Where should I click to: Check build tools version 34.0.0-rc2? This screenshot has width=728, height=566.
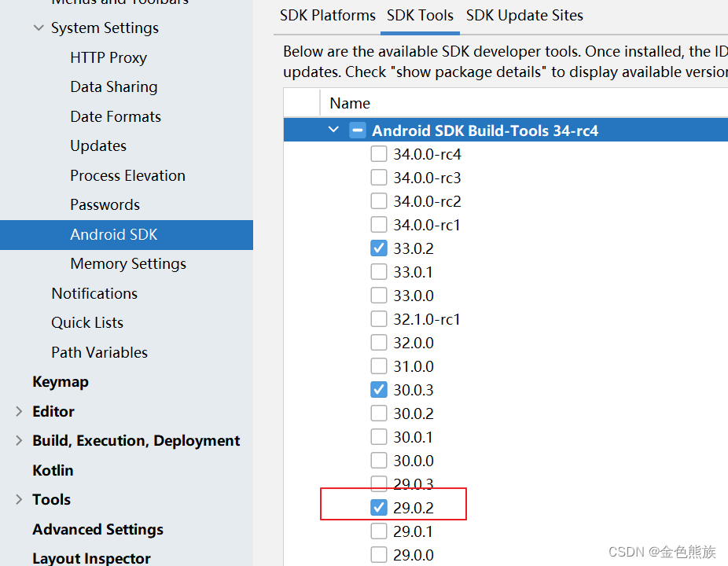pyautogui.click(x=379, y=201)
